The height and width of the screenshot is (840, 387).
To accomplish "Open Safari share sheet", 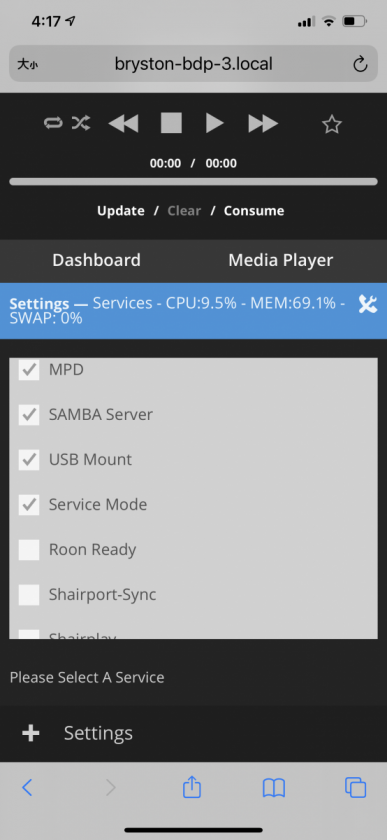I will [192, 787].
